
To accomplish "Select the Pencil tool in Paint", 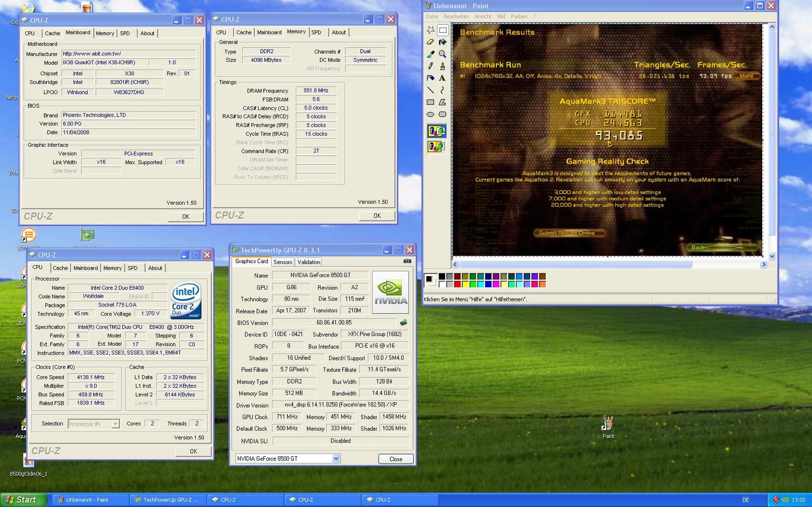I will pos(430,66).
